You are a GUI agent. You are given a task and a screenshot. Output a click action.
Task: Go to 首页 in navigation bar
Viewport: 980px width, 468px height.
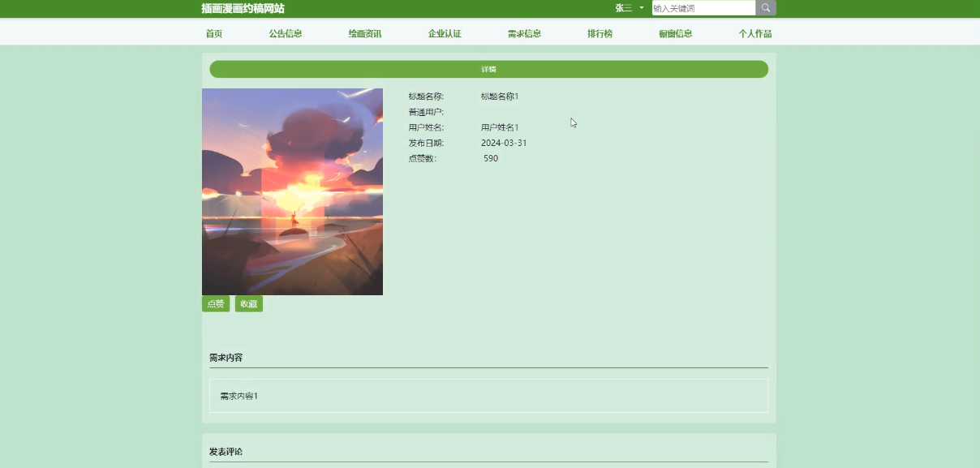pos(213,34)
